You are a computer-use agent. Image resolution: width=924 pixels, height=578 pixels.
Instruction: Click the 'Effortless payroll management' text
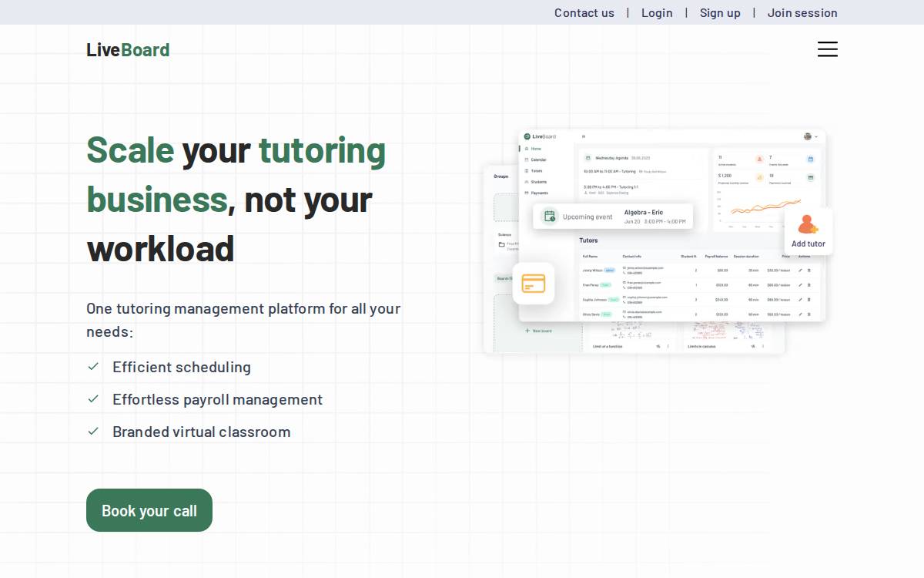pos(218,399)
